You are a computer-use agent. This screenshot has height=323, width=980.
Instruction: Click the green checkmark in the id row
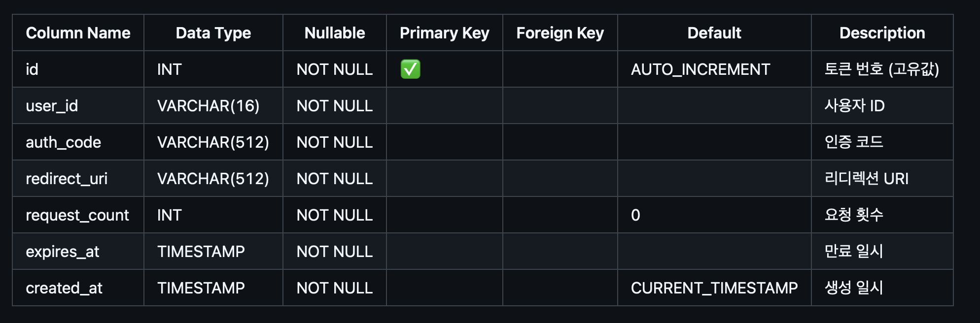[410, 69]
